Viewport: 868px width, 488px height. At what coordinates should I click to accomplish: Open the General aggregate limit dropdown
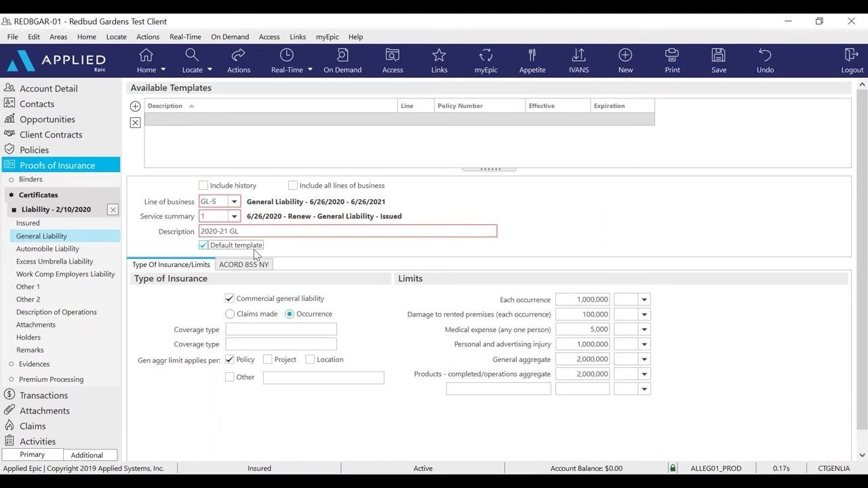coord(644,359)
